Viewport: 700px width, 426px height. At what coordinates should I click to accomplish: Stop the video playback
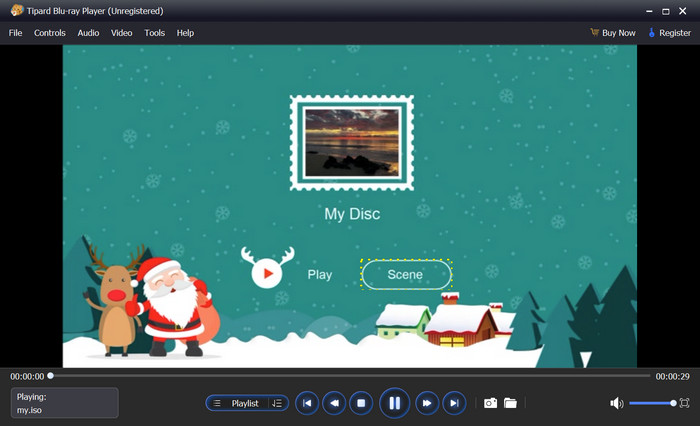[x=362, y=403]
